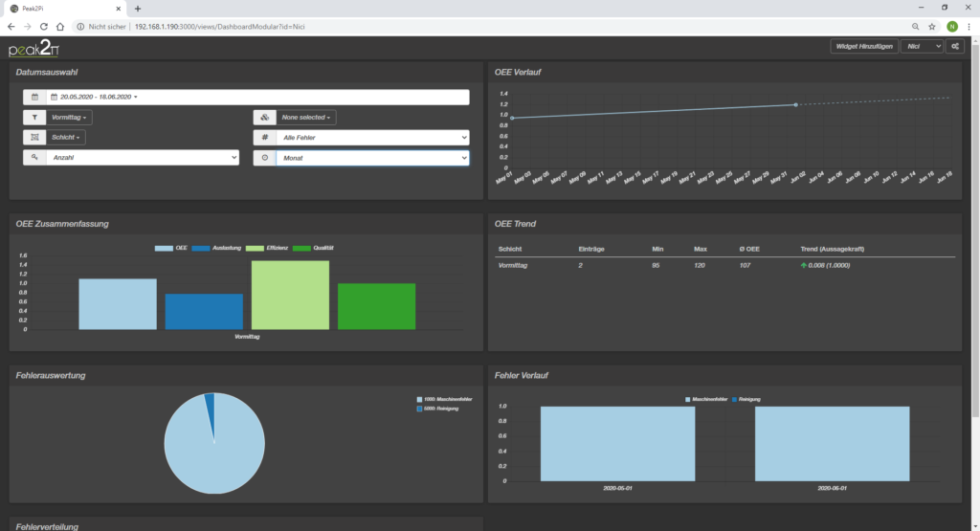Bookmark this page with the star icon
Screen dimensions: 980x531
pos(931,26)
